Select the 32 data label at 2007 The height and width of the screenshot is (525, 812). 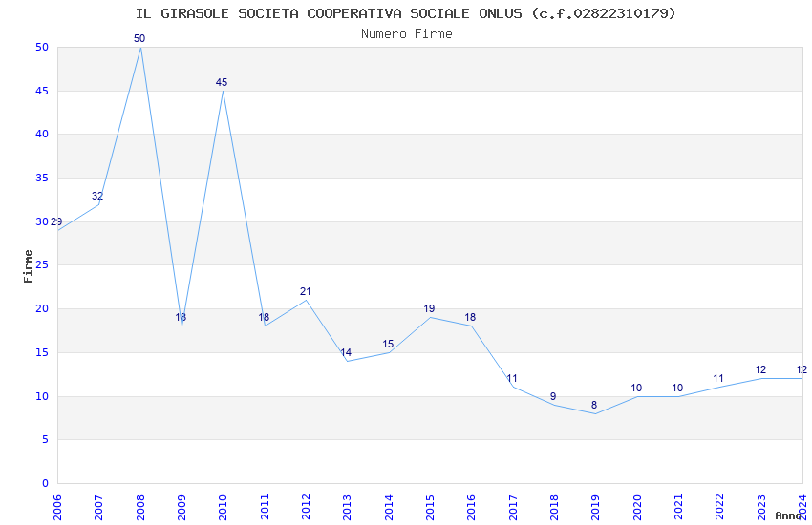[x=97, y=196]
